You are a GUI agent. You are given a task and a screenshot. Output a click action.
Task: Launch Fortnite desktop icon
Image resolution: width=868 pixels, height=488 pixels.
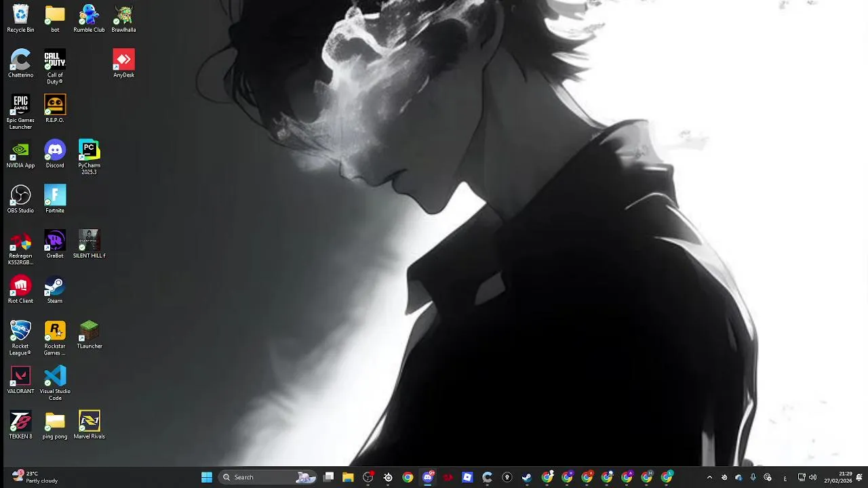[55, 199]
